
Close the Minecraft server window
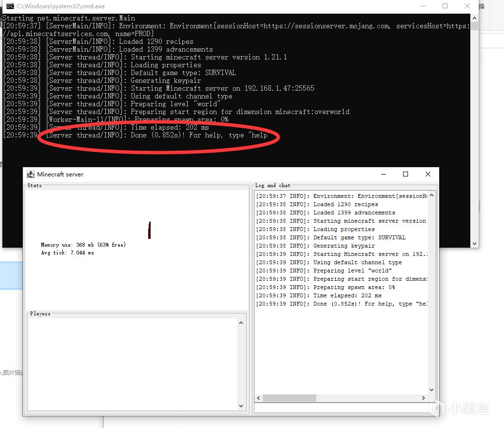(428, 174)
